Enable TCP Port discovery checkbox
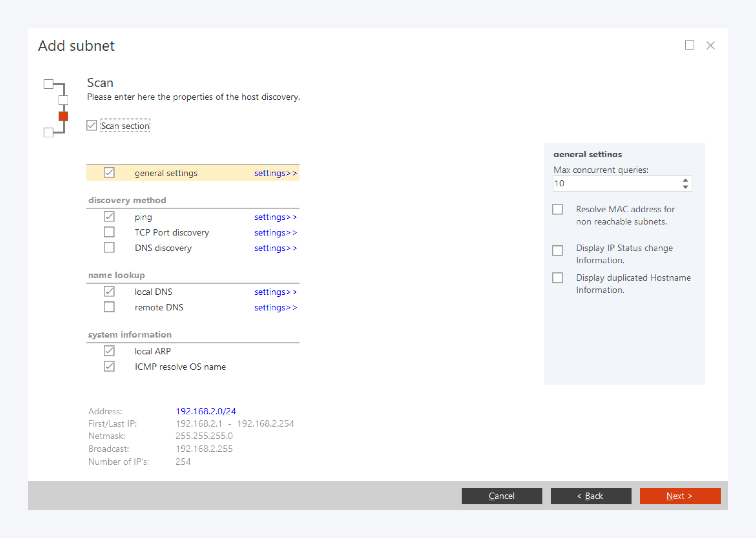 point(109,232)
